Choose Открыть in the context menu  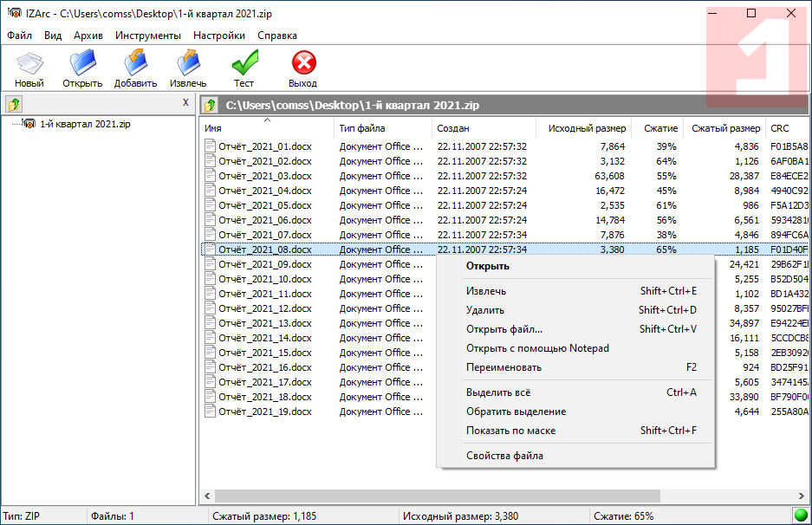(x=575, y=266)
